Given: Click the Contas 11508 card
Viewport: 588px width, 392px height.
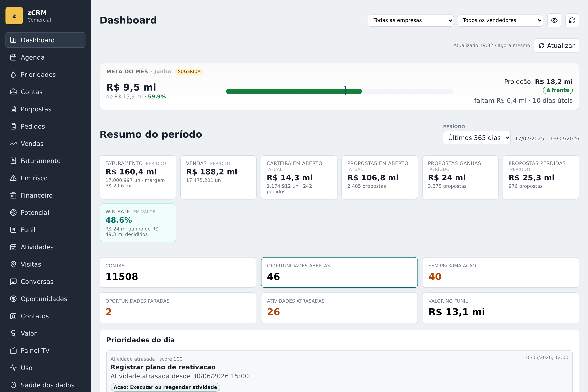Looking at the screenshot, I should point(178,272).
